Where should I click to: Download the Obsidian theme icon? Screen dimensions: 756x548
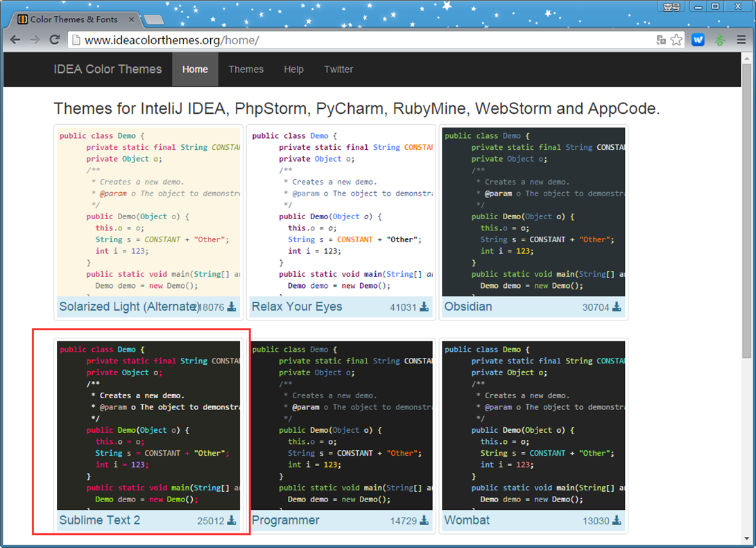(617, 307)
